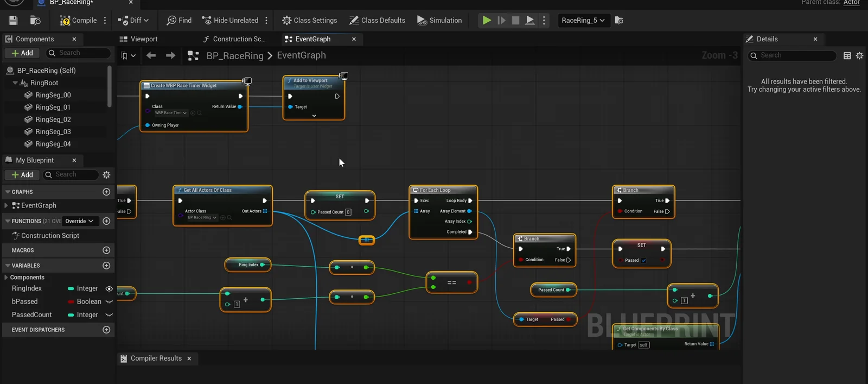Click the Find toolbar button

click(x=179, y=21)
